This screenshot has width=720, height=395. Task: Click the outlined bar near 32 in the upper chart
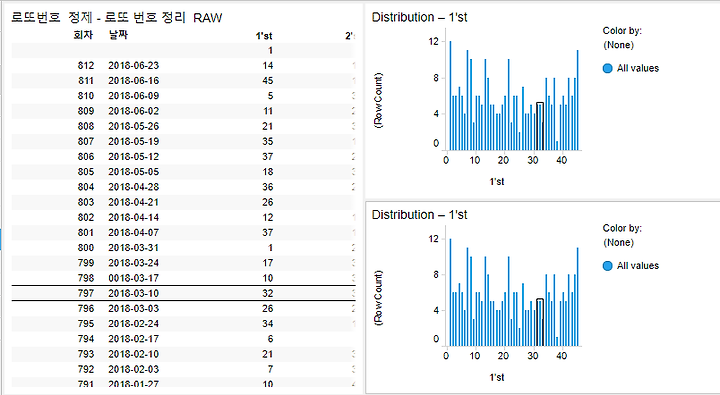pos(540,126)
